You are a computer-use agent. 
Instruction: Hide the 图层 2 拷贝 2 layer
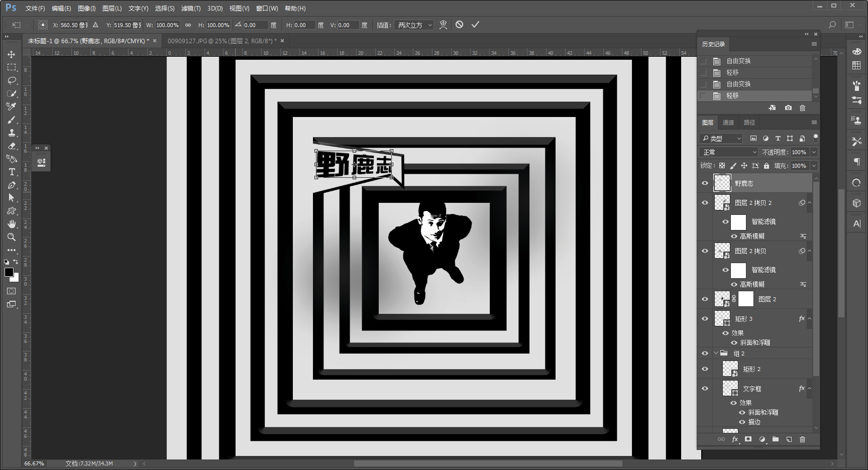point(705,203)
